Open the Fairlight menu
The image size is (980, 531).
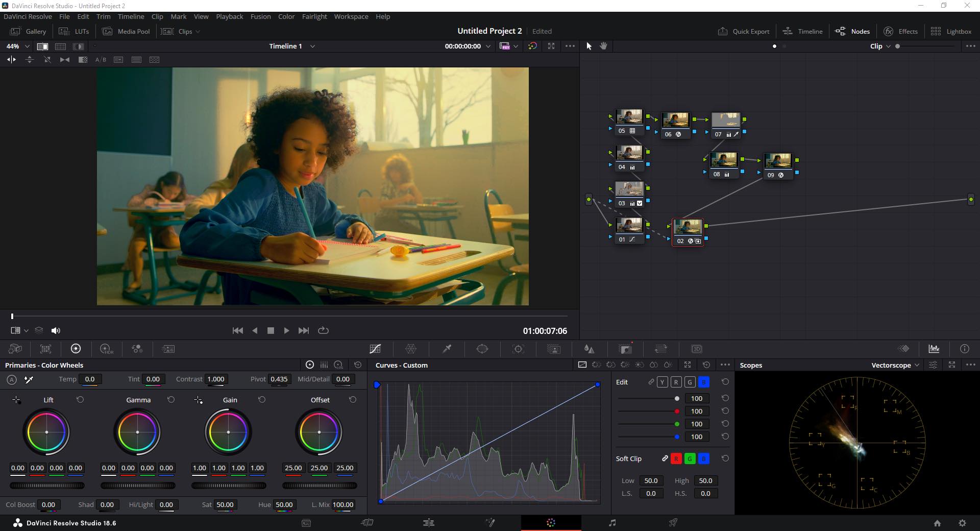click(x=314, y=16)
